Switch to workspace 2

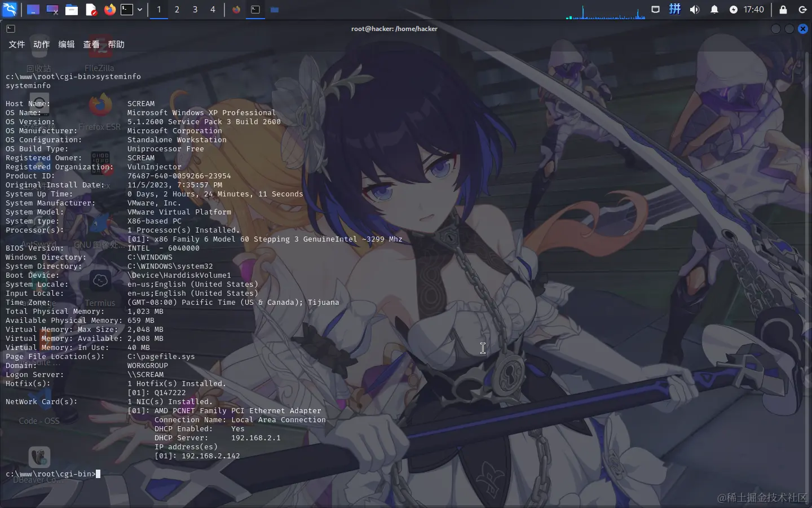click(x=177, y=10)
